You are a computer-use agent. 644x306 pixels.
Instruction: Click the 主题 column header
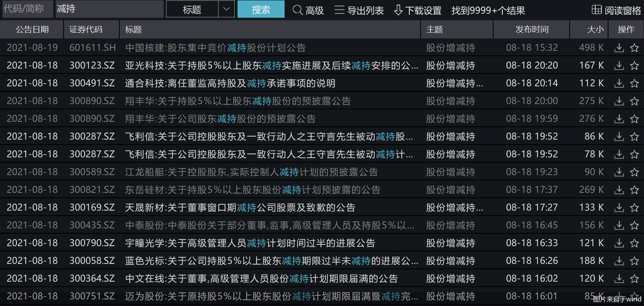click(457, 29)
